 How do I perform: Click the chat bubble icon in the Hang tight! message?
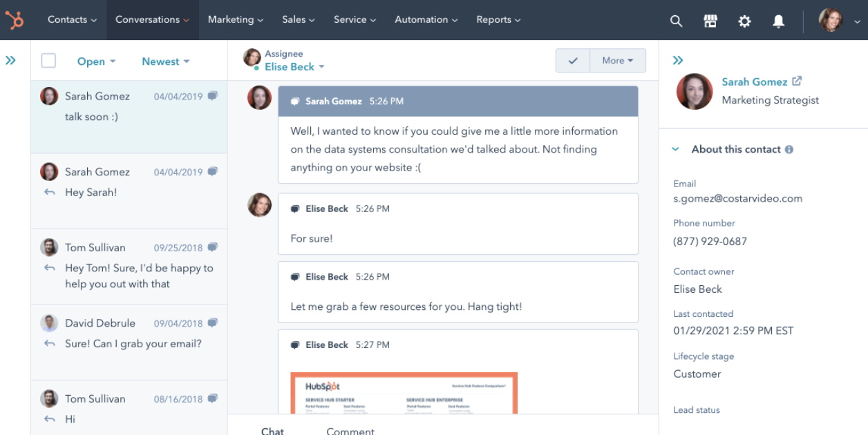click(295, 277)
